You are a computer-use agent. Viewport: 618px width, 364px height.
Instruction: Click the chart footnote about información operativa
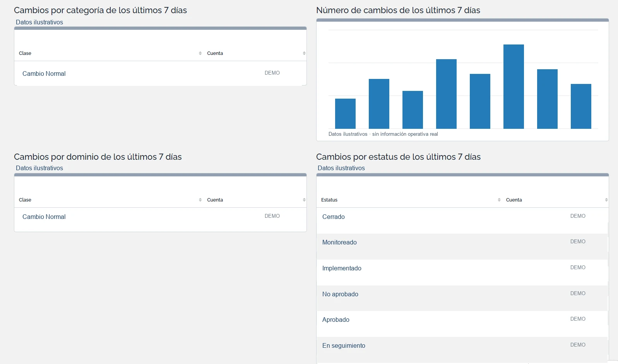coord(383,134)
